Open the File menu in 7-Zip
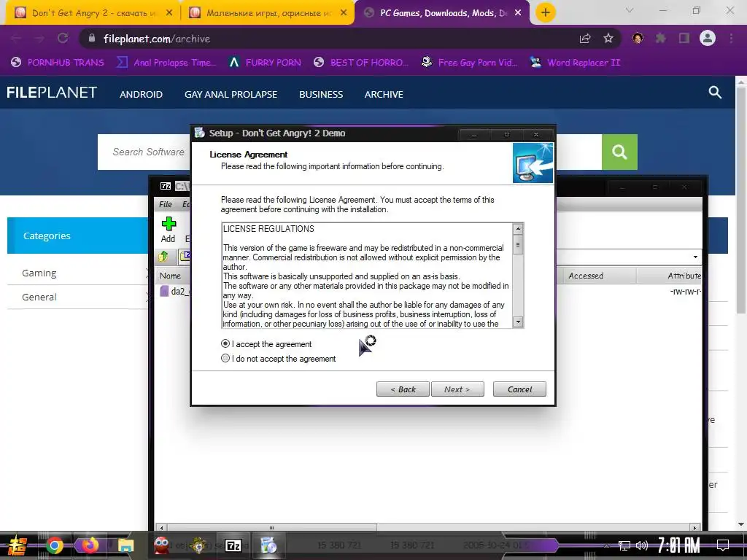The width and height of the screenshot is (747, 560). point(166,204)
